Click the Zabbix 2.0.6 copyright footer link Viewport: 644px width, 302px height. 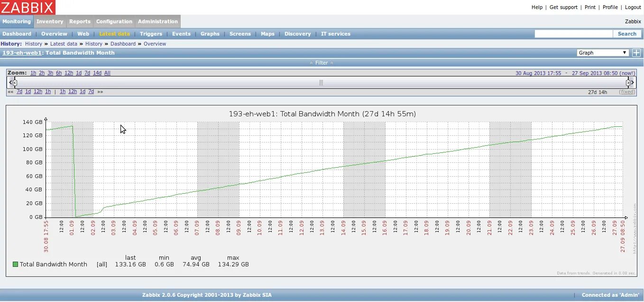(207, 295)
